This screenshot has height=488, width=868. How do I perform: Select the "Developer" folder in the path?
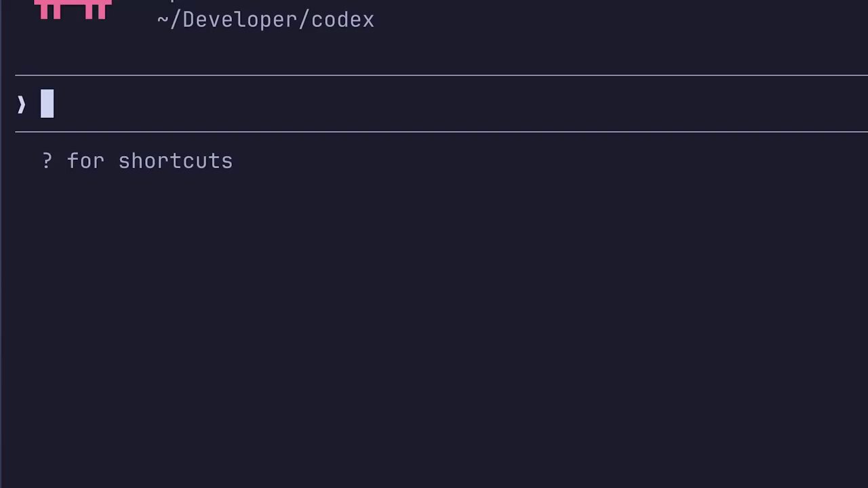coord(239,20)
